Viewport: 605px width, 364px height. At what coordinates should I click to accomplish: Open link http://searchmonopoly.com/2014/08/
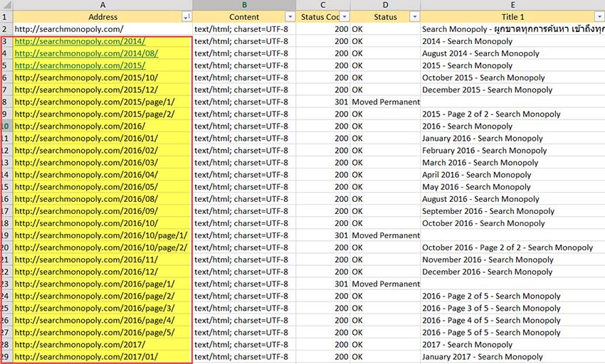pyautogui.click(x=86, y=53)
